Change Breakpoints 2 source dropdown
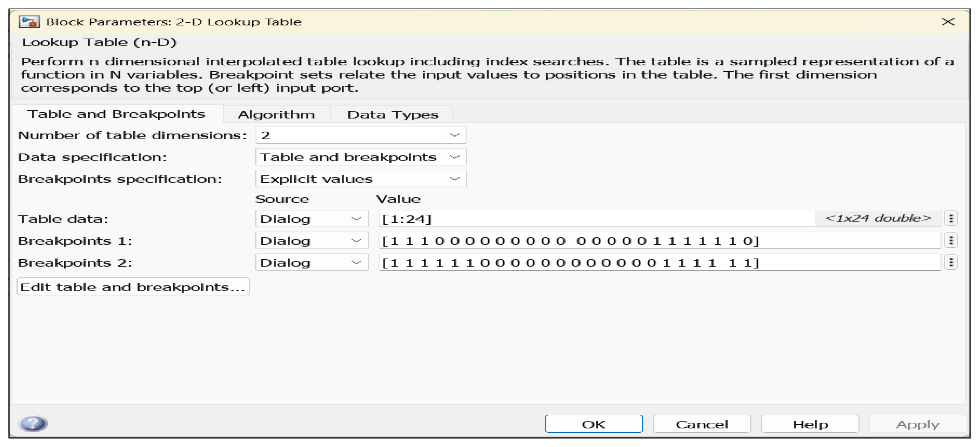The height and width of the screenshot is (447, 980). (x=312, y=263)
